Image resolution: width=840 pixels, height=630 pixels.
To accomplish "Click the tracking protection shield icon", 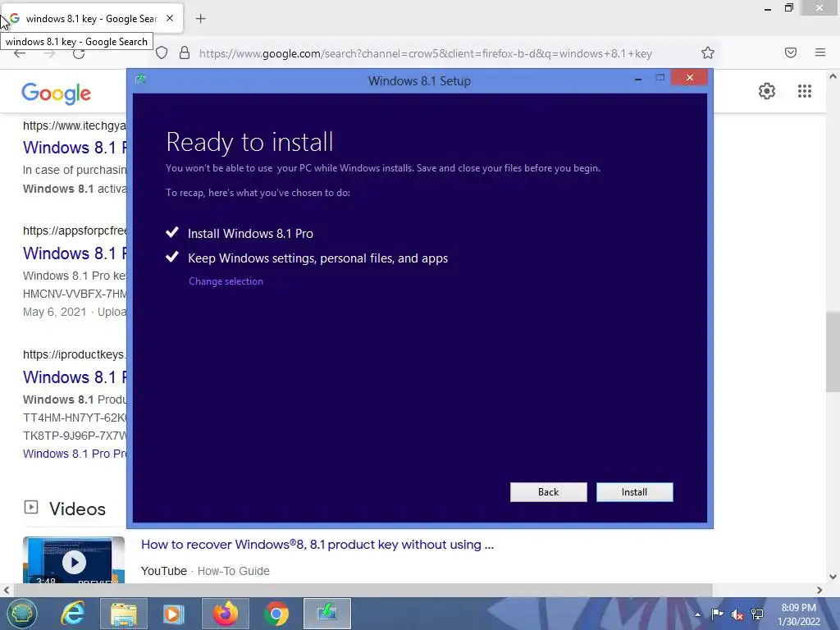I will (x=162, y=53).
